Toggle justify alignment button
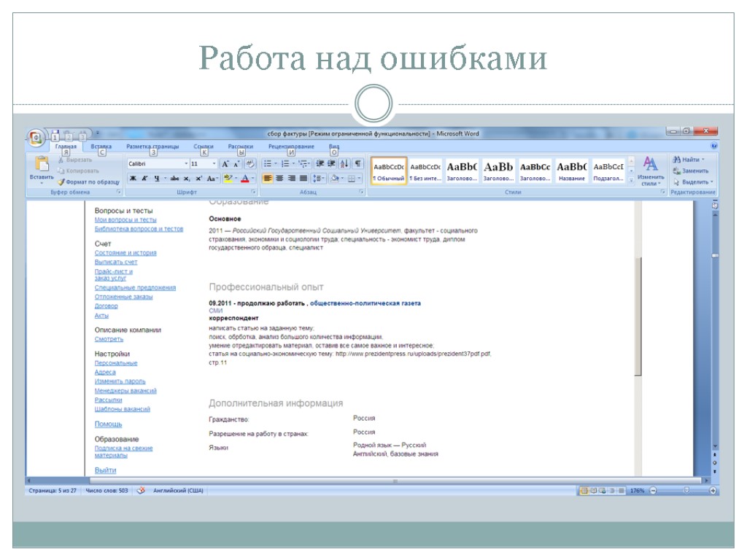This screenshot has height=560, width=747. coord(303,178)
